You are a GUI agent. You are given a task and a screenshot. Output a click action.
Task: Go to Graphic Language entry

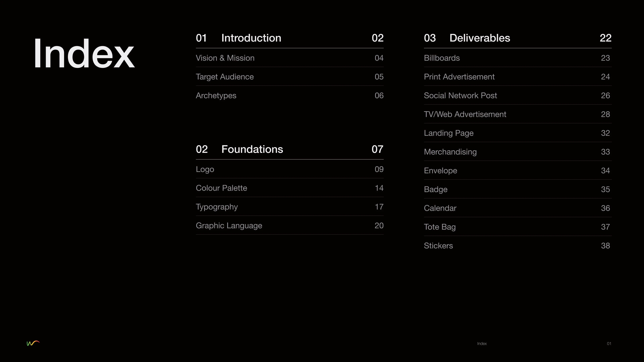(x=229, y=226)
